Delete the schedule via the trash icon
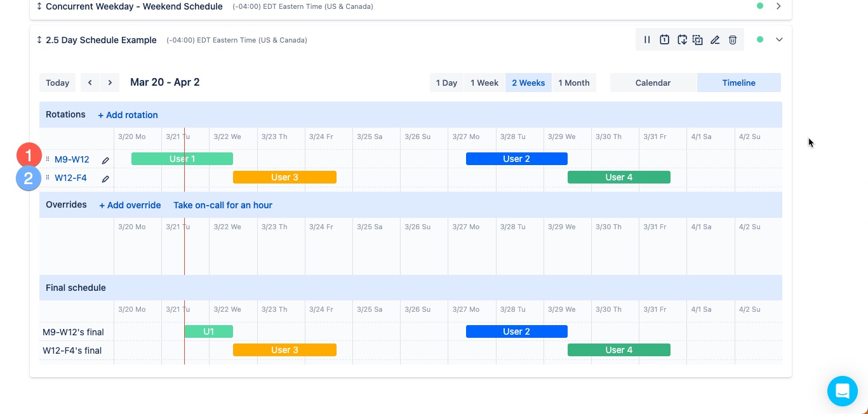Screen dimensions: 868x414 point(733,39)
